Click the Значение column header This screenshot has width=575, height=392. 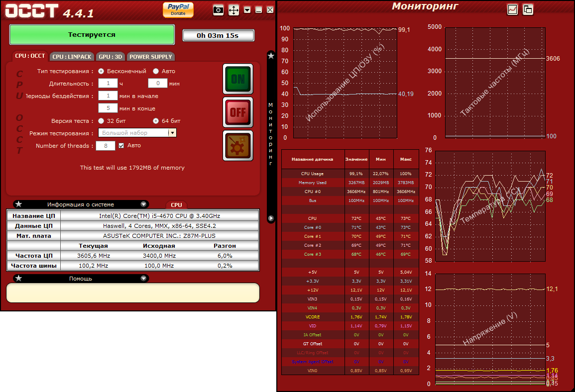(x=356, y=159)
